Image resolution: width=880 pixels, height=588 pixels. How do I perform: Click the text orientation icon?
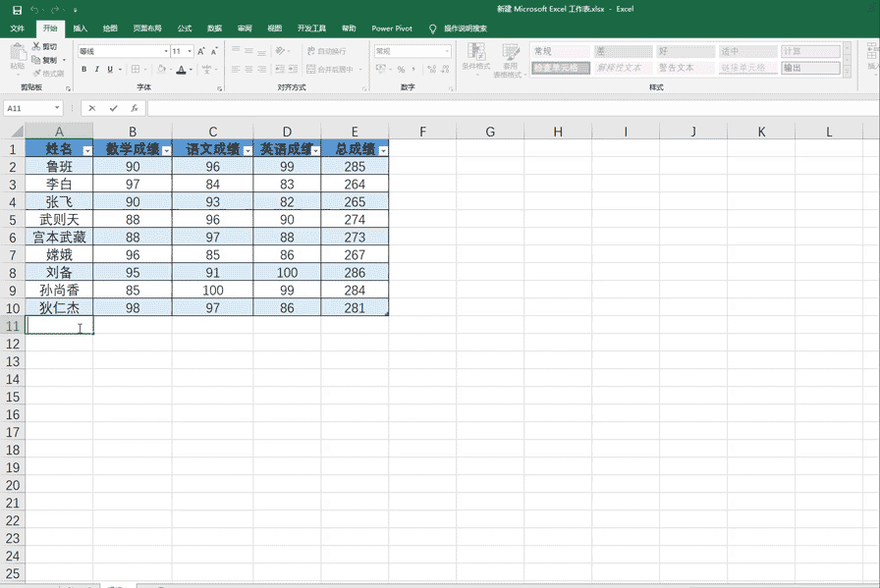tap(280, 50)
